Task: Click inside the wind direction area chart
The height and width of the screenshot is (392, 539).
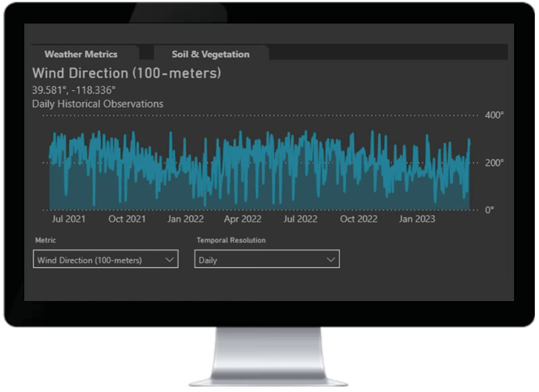Action: (259, 170)
